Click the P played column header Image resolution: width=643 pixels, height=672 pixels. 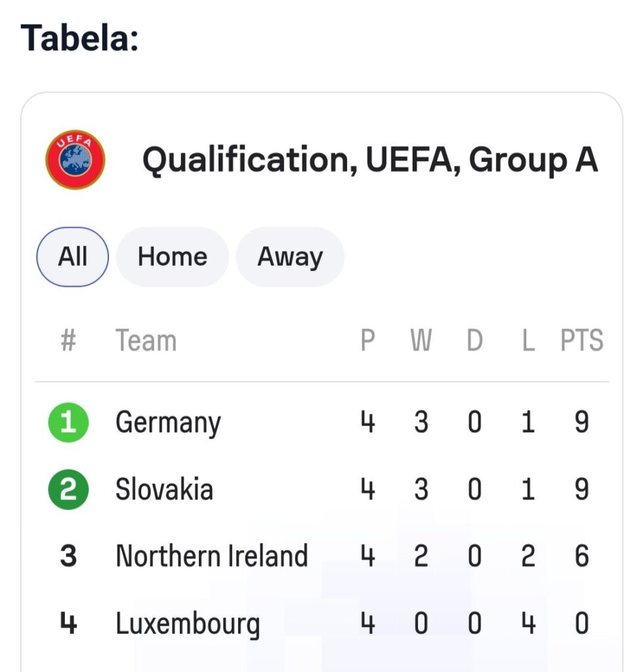click(367, 341)
